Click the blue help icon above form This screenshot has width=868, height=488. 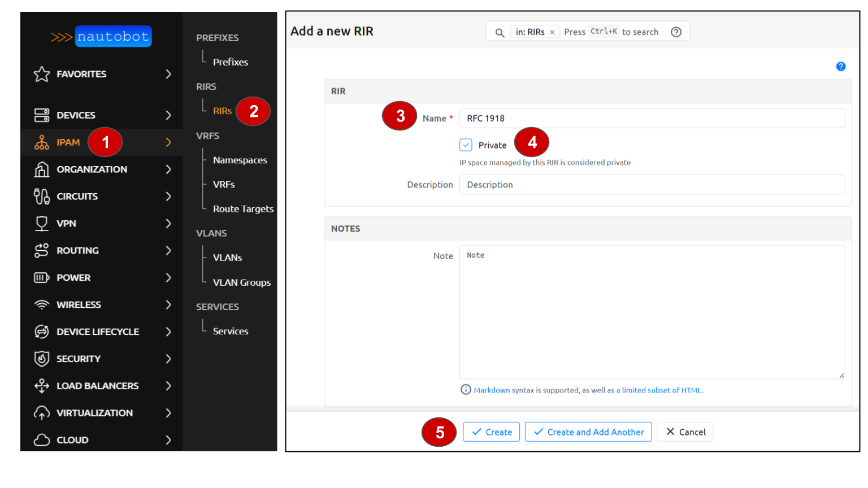[840, 67]
